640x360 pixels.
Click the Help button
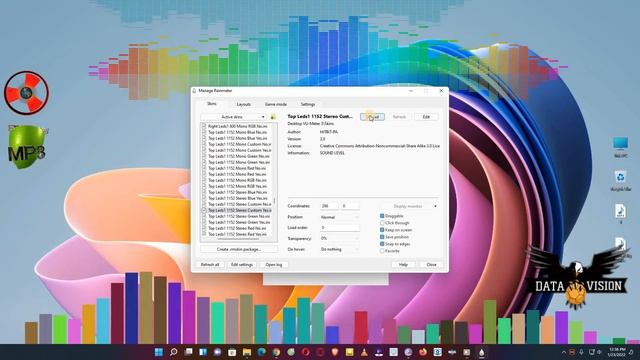pos(403,264)
